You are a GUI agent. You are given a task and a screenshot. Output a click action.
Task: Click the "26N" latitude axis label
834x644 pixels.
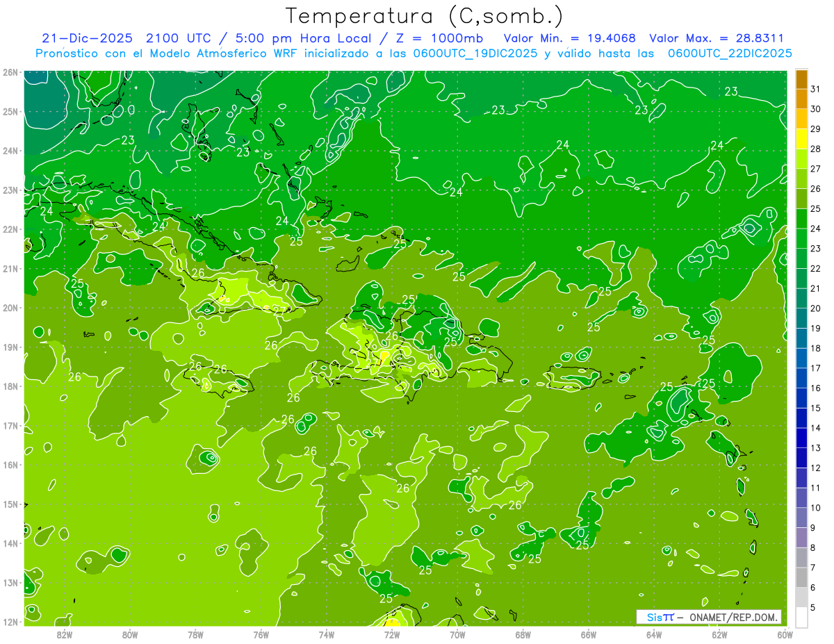tap(10, 72)
